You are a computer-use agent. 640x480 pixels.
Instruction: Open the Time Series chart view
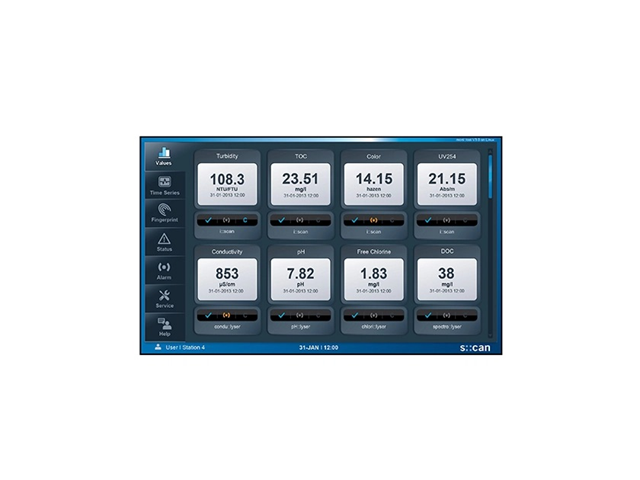point(163,185)
